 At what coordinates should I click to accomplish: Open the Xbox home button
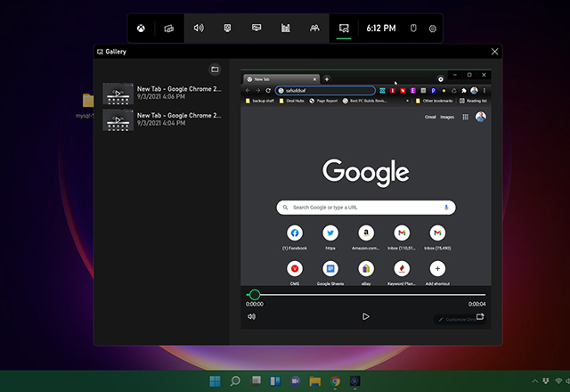(142, 29)
